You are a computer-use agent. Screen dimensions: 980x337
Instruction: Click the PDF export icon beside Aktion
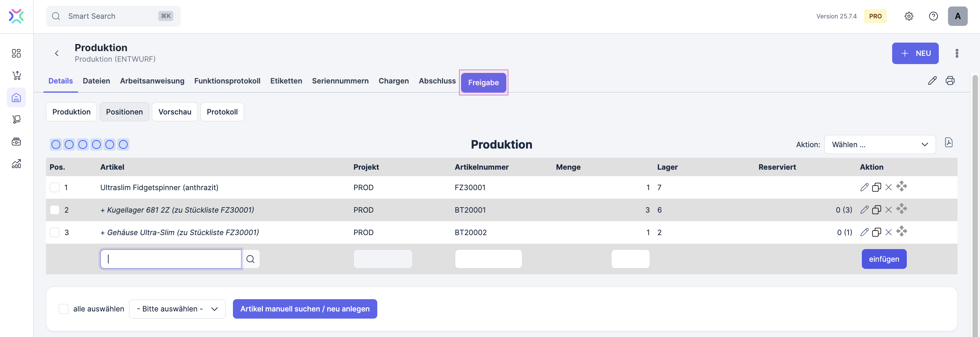948,142
